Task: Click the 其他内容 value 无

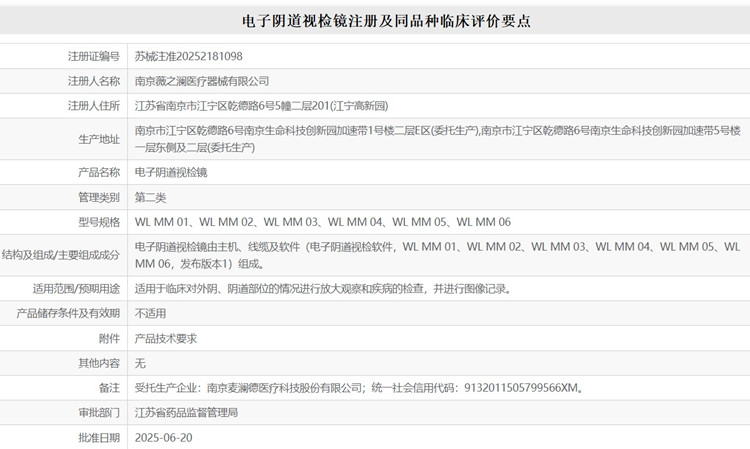Action: coord(140,363)
